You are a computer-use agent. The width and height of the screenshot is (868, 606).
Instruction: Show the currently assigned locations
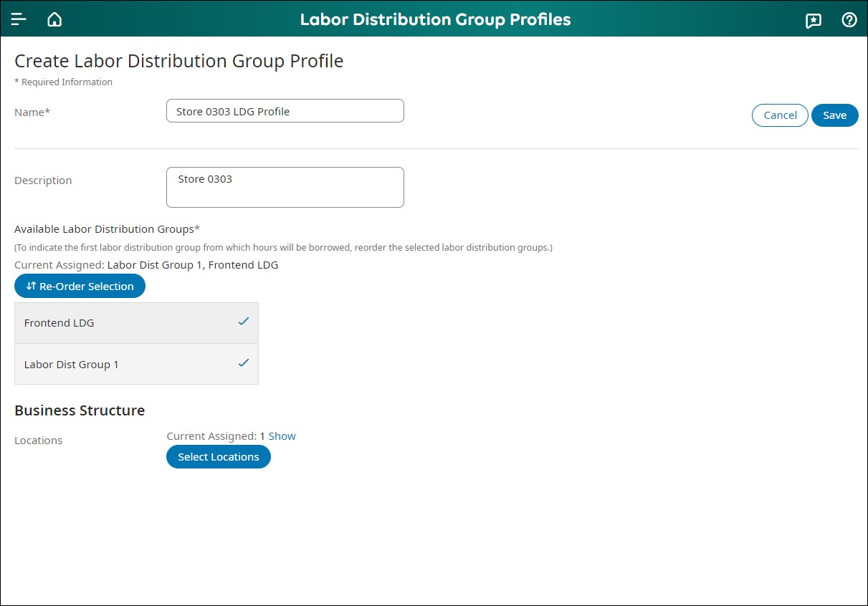pos(282,436)
